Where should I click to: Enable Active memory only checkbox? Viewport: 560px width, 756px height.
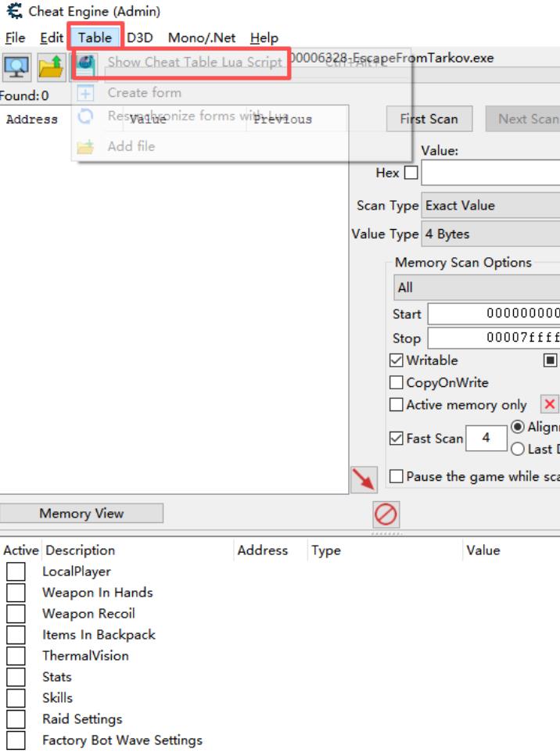[x=397, y=404]
